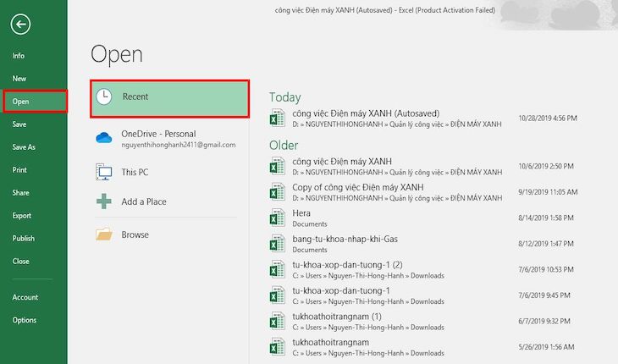This screenshot has height=364, width=618.
Task: Click the date 8/12/2019 1:47 PM
Action: coord(546,244)
